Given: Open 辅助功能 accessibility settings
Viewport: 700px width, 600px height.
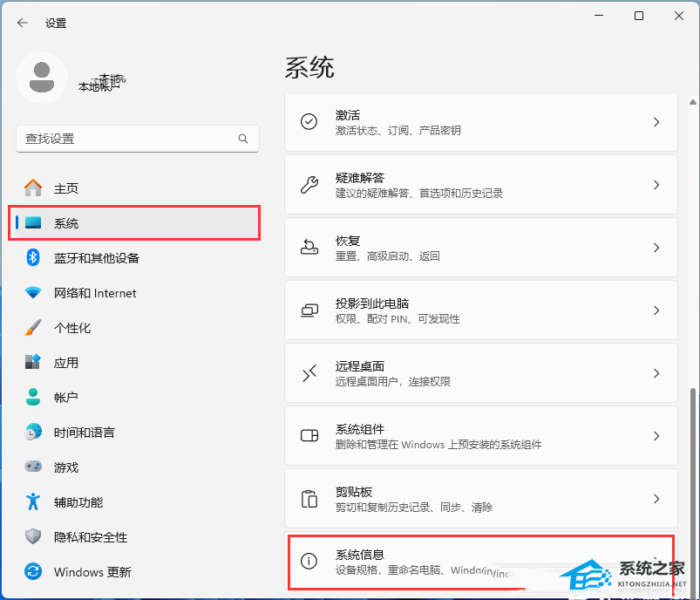Looking at the screenshot, I should pos(78,502).
